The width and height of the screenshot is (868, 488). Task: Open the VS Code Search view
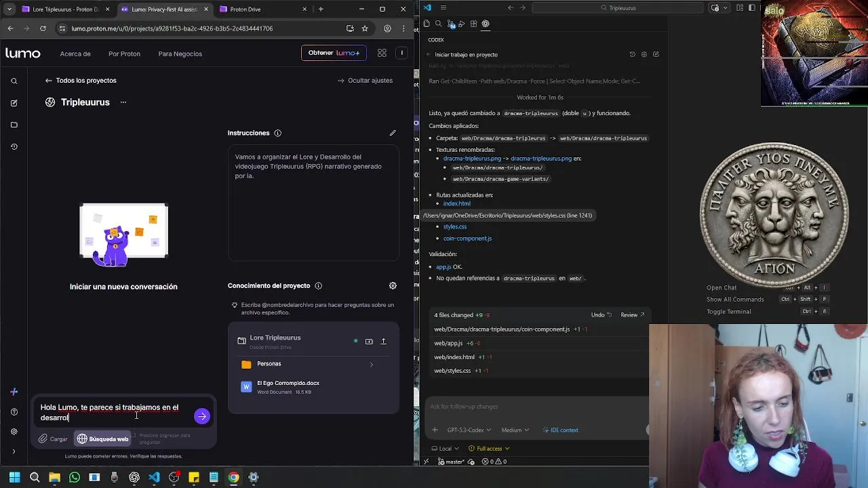coord(438,24)
